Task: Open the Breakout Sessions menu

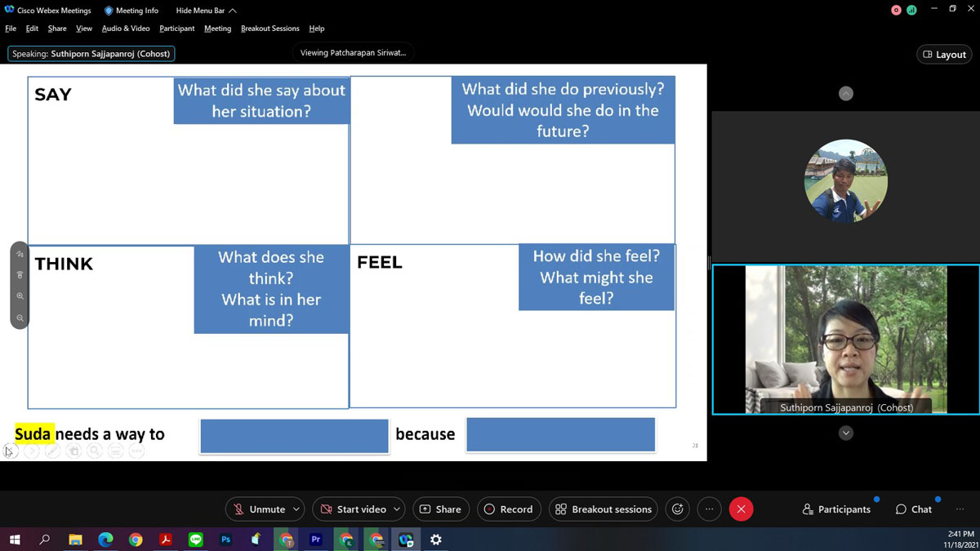Action: pyautogui.click(x=269, y=29)
